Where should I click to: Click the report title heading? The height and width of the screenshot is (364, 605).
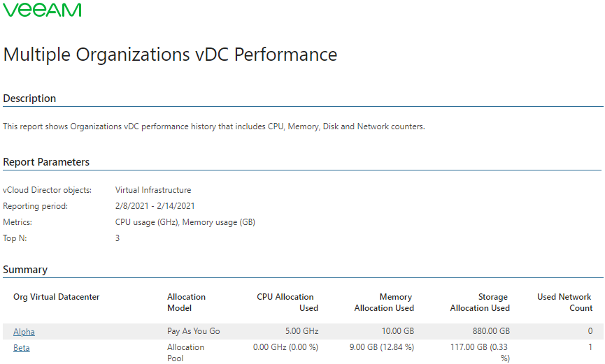(170, 54)
